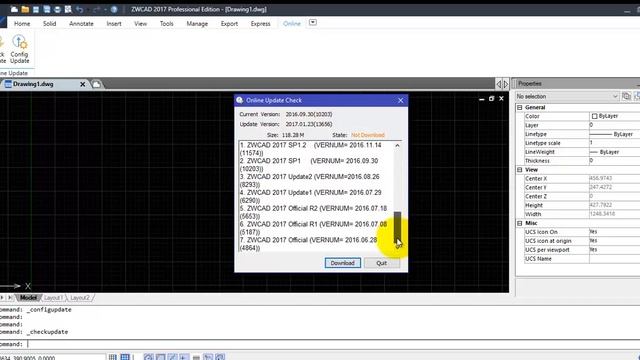This screenshot has height=360, width=640.
Task: Open the View ribbon tab
Action: pos(140,24)
